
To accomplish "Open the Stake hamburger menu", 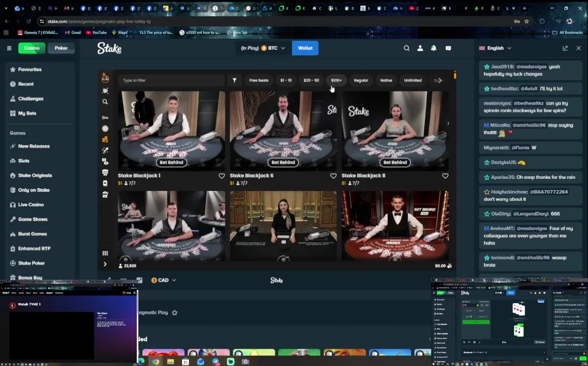I will tap(9, 48).
